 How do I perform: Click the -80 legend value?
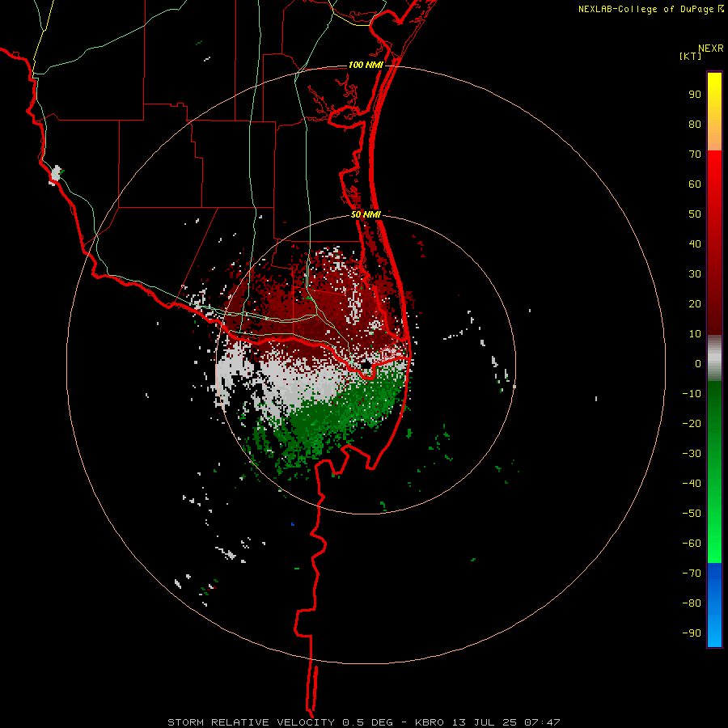pyautogui.click(x=692, y=603)
